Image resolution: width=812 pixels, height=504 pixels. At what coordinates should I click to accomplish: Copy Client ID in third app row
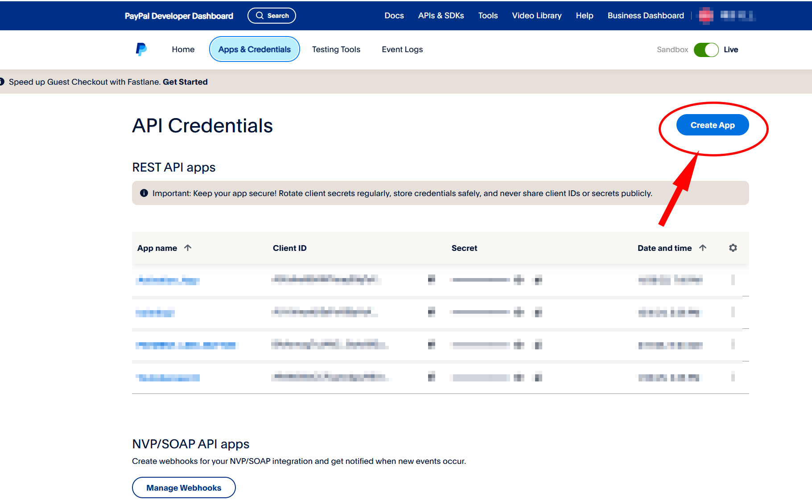(x=431, y=344)
